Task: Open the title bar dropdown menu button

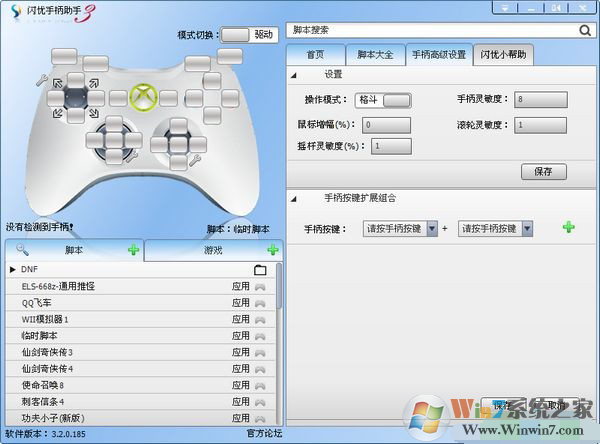Action: [505, 8]
